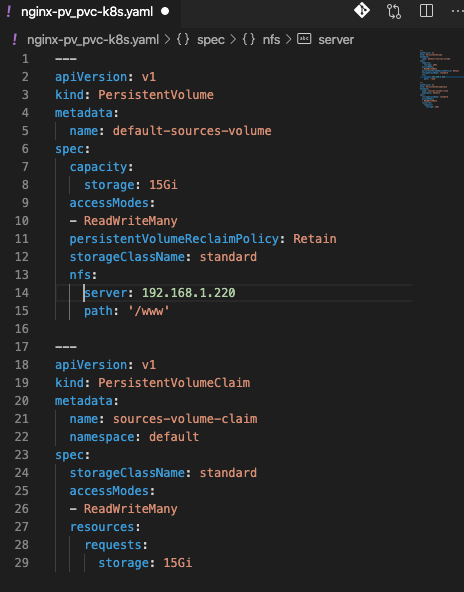
Task: Click document separator '---' on line 17
Action: 66,347
